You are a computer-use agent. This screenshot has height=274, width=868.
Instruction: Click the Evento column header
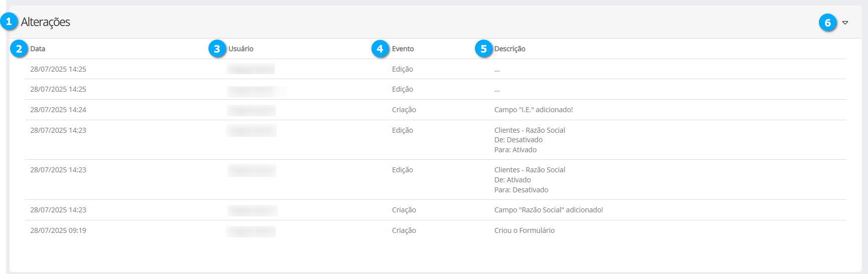[x=403, y=49]
